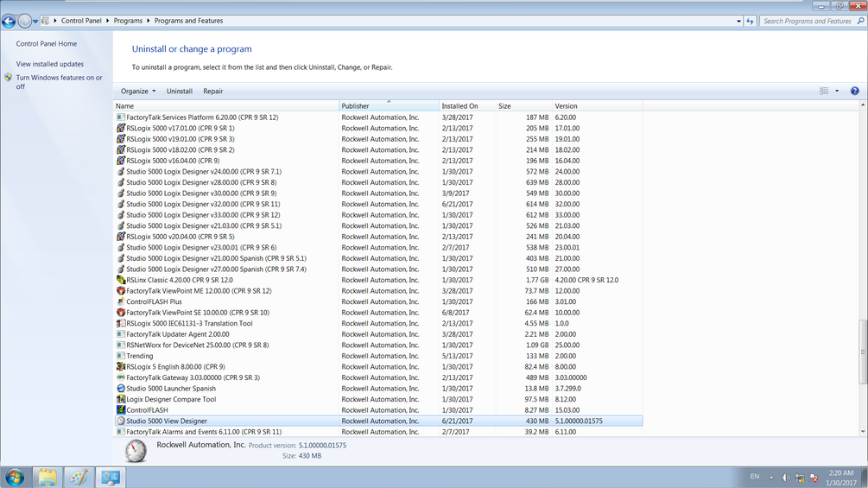Change view using the views button
This screenshot has height=488, width=868.
824,91
